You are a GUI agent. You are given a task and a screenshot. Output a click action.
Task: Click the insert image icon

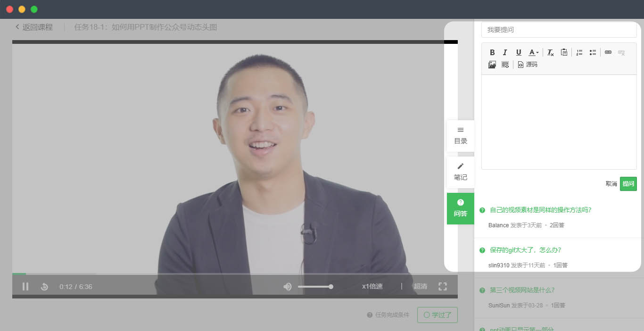point(492,65)
